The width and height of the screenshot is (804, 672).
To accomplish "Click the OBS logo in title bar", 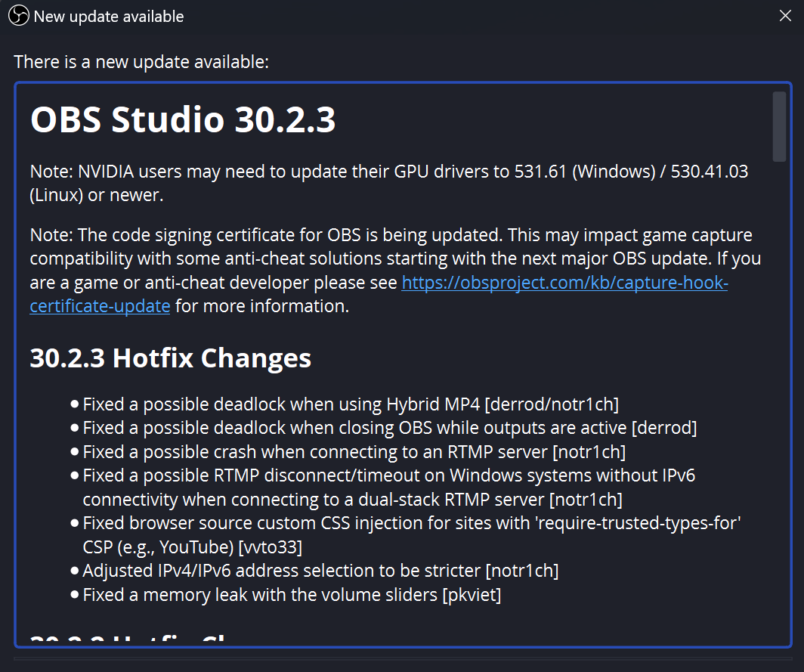I will tap(17, 16).
